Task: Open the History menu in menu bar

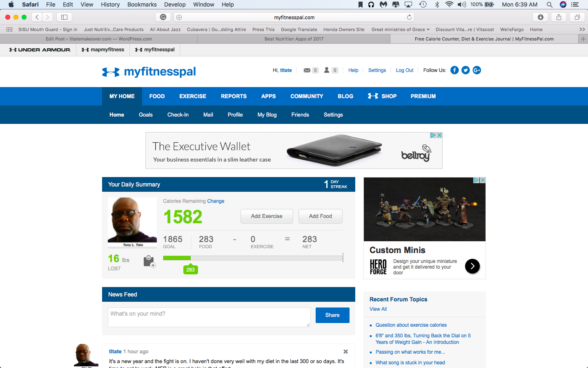Action: [x=110, y=4]
